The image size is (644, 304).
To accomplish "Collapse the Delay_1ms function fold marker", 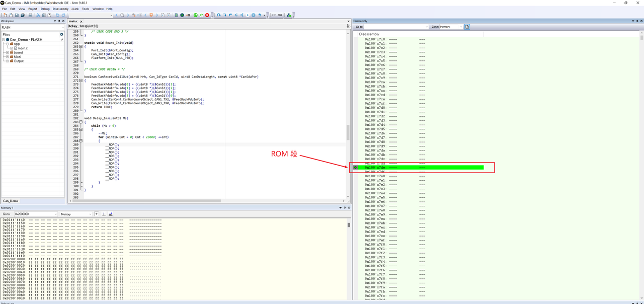I will pyautogui.click(x=81, y=122).
